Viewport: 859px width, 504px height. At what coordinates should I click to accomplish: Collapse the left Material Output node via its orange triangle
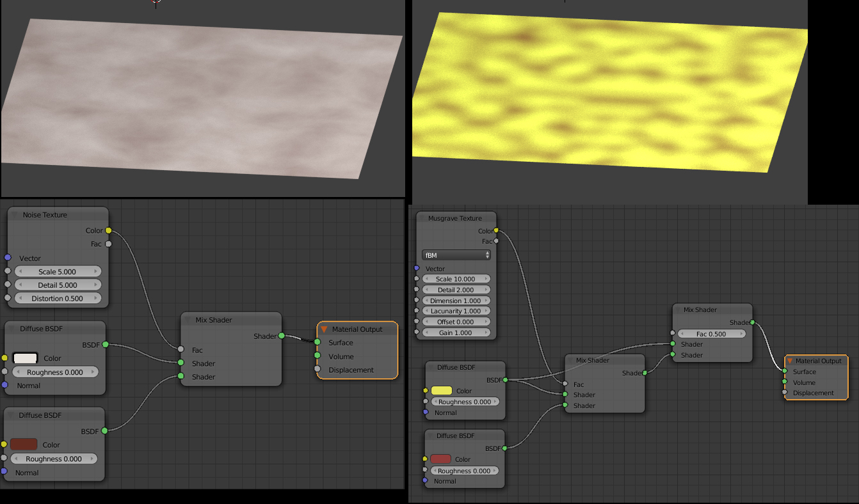(x=324, y=329)
